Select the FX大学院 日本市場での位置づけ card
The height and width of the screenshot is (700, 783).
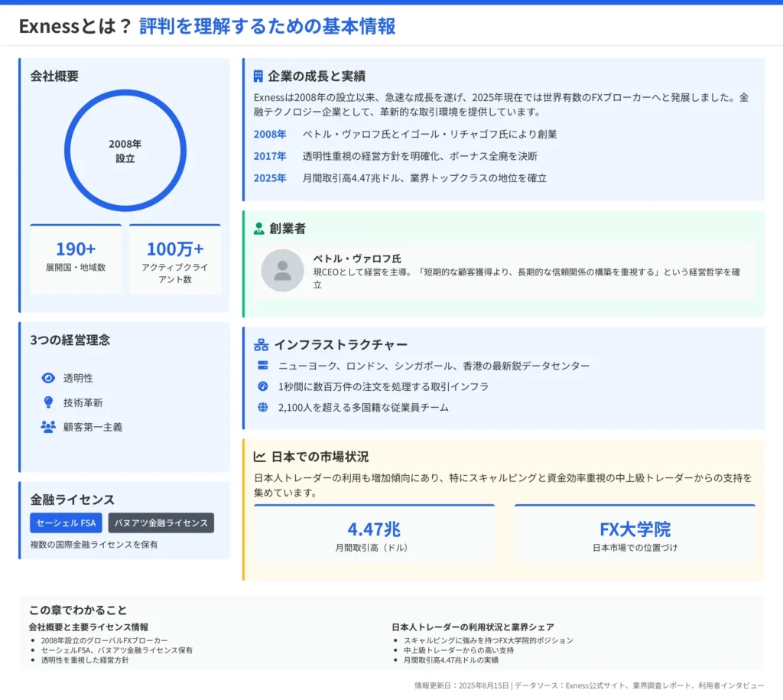635,532
